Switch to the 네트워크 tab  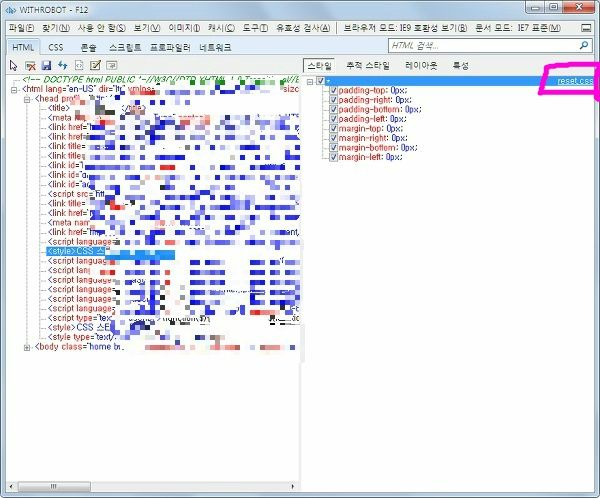215,47
